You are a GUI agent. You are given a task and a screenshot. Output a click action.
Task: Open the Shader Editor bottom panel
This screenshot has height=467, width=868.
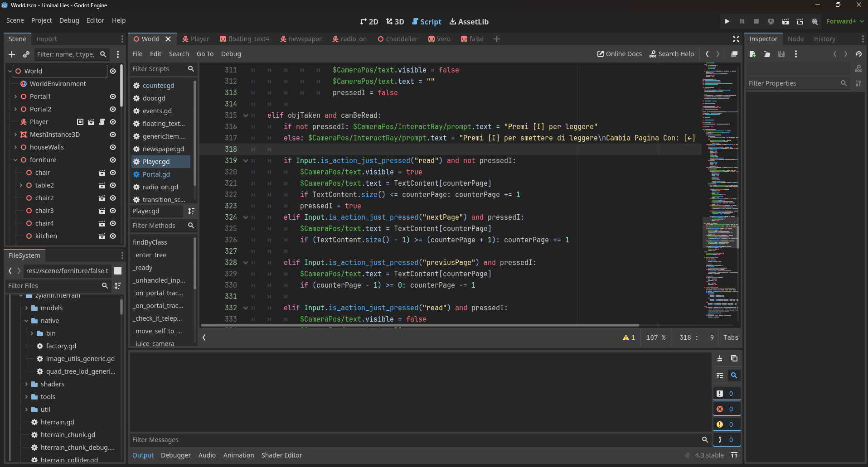(x=281, y=455)
